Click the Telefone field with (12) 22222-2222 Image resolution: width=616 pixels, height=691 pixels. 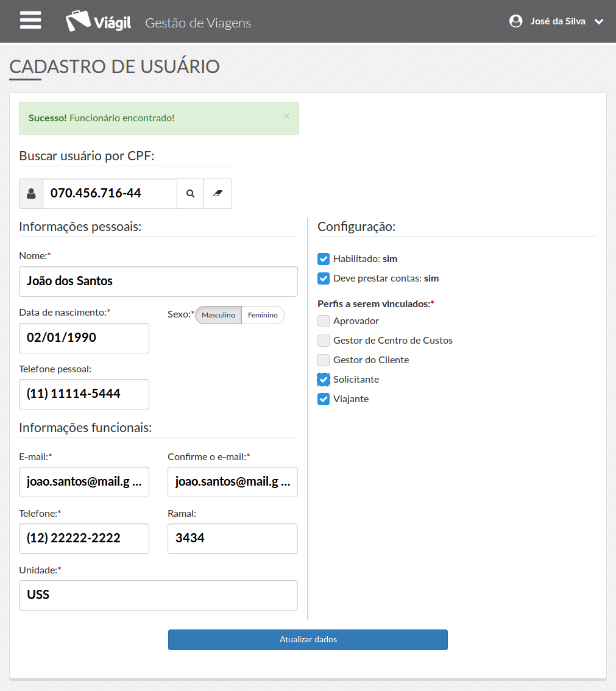(84, 539)
